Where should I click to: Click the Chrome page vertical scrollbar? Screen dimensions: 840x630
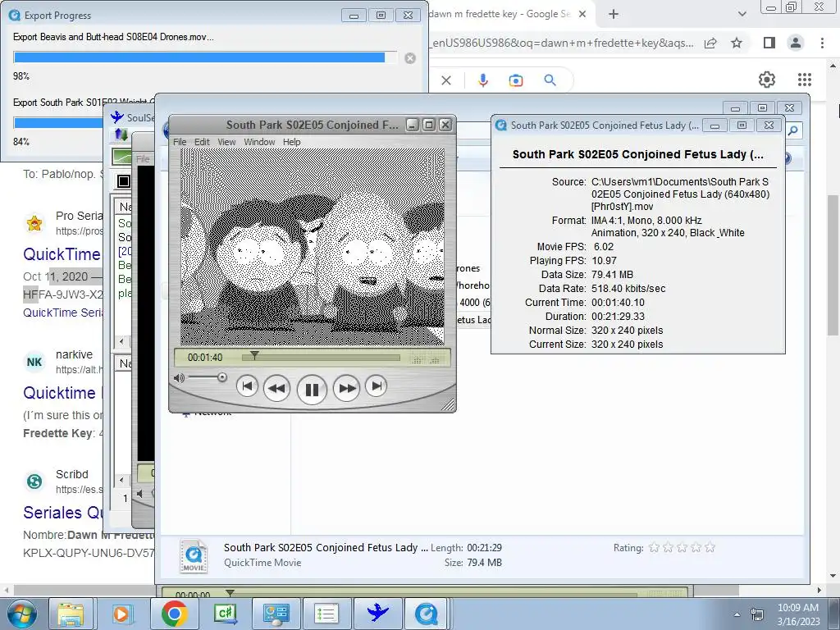click(x=833, y=266)
